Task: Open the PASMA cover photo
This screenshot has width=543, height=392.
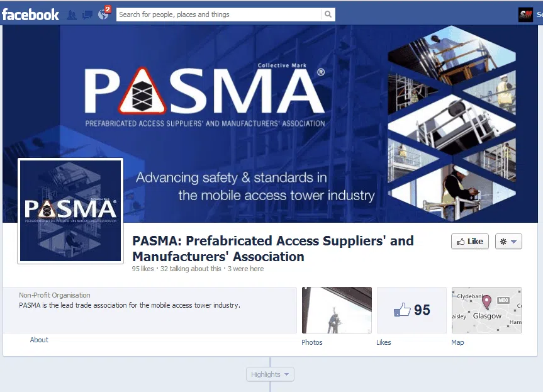Action: click(x=270, y=123)
